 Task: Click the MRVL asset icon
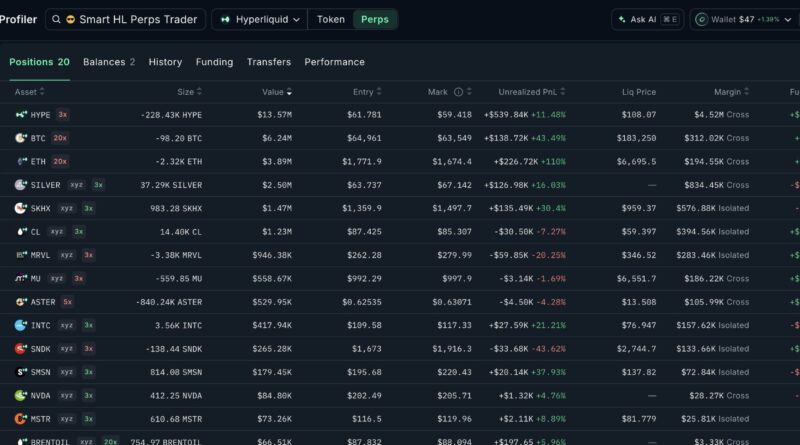[x=21, y=255]
